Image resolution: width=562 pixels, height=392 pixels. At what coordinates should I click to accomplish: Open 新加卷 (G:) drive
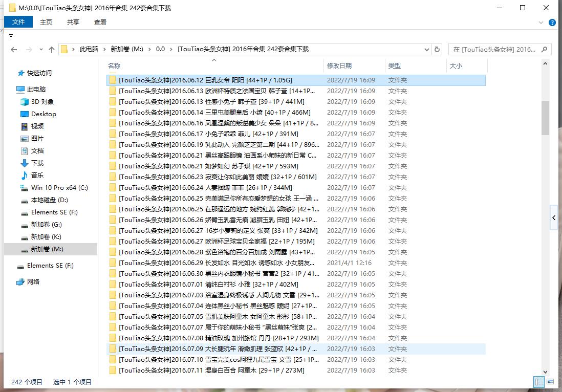coord(46,224)
